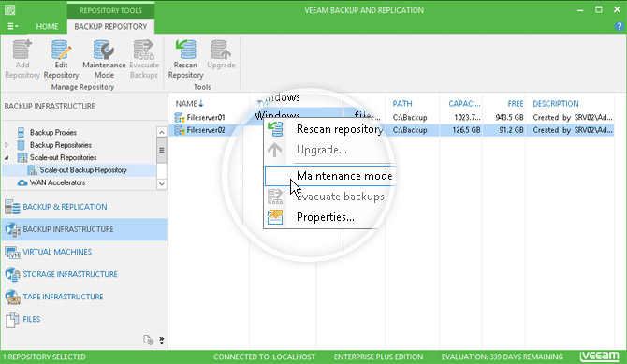Click the Fileserver02 repository icon
Image resolution: width=627 pixels, height=364 pixels.
pyautogui.click(x=180, y=130)
